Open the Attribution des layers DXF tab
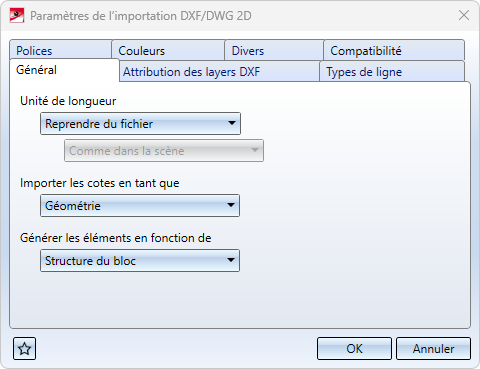This screenshot has width=480, height=369. pos(219,71)
